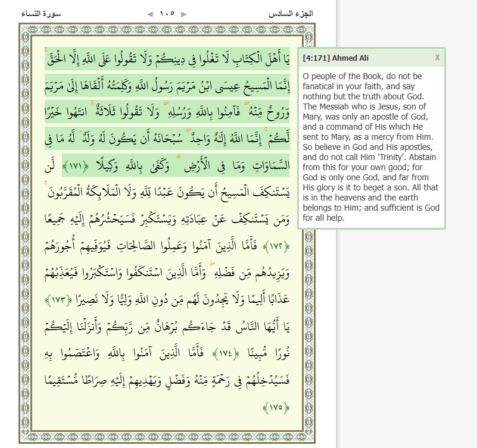
Task: Close the Ahmed Ali translation popup
Action: click(437, 58)
